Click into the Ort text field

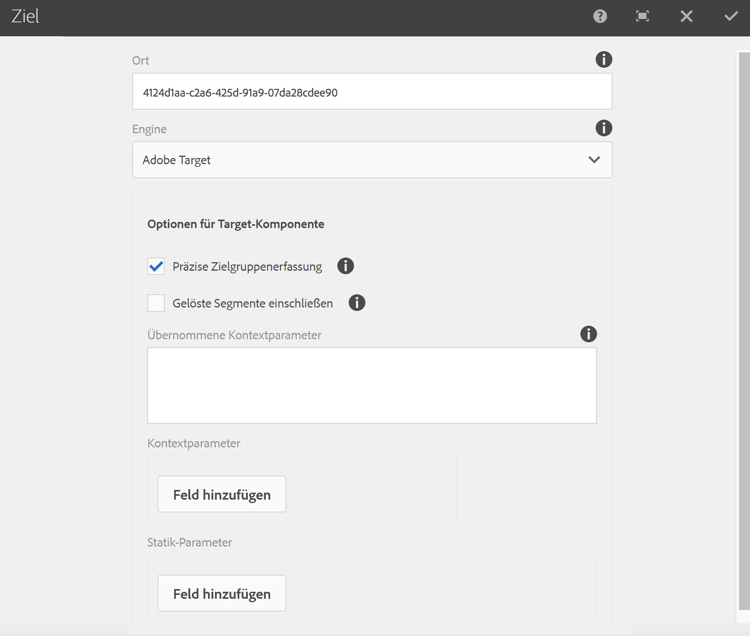(x=371, y=92)
